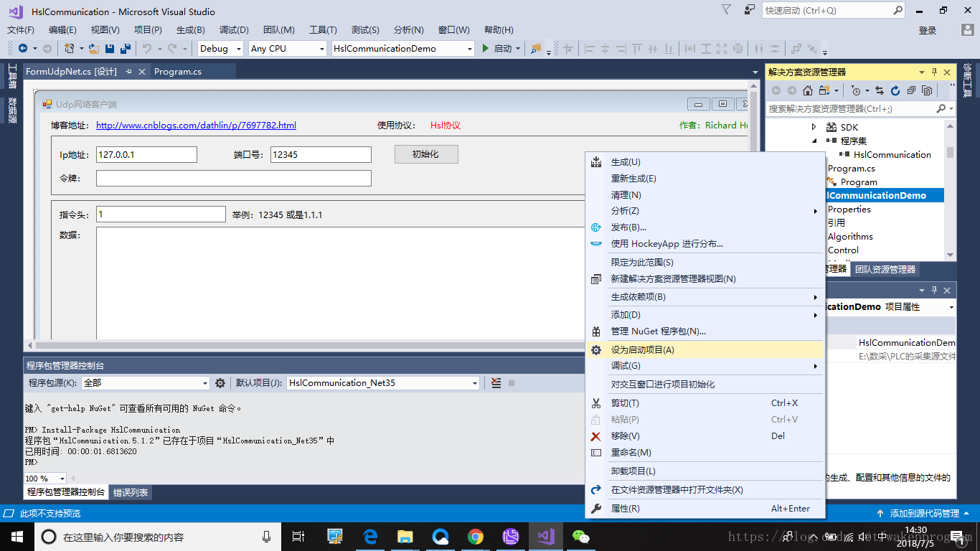Switch to the 错误列表 tab
The image size is (980, 551).
click(x=131, y=492)
